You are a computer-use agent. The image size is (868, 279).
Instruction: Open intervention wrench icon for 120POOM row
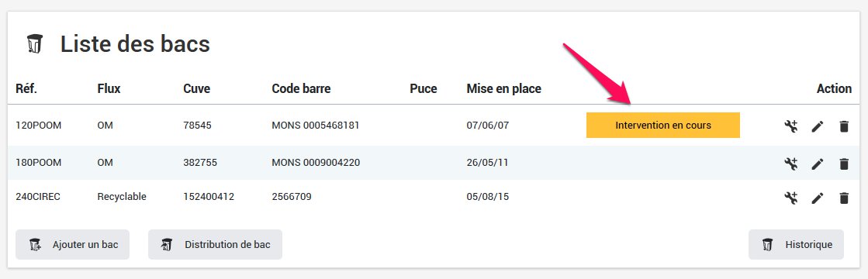point(791,126)
